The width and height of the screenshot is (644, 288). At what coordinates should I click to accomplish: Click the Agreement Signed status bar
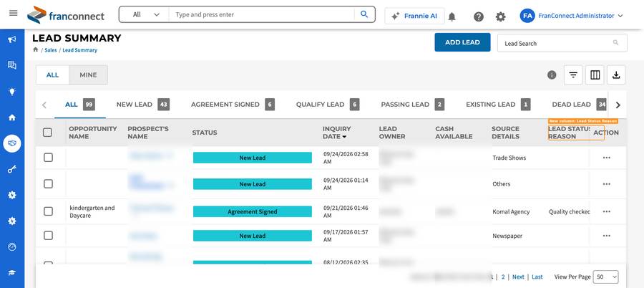252,211
